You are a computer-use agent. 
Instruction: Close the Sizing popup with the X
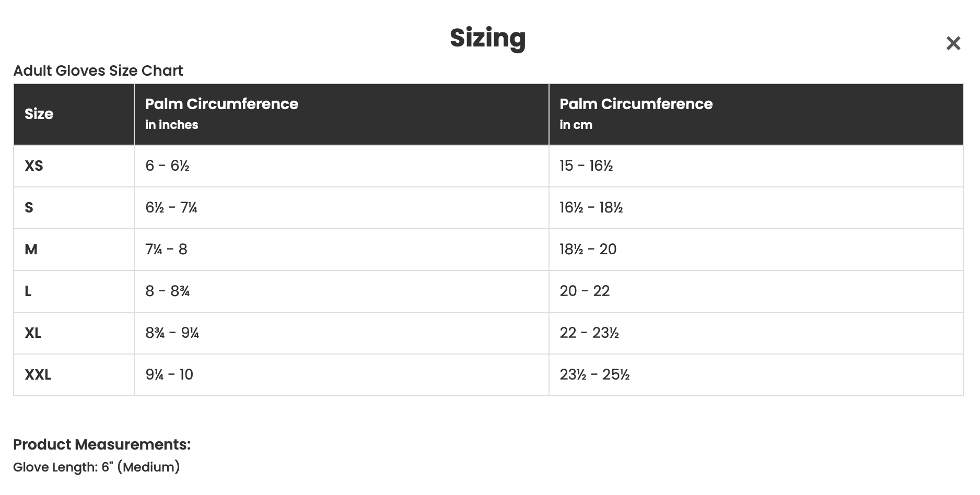pos(953,43)
